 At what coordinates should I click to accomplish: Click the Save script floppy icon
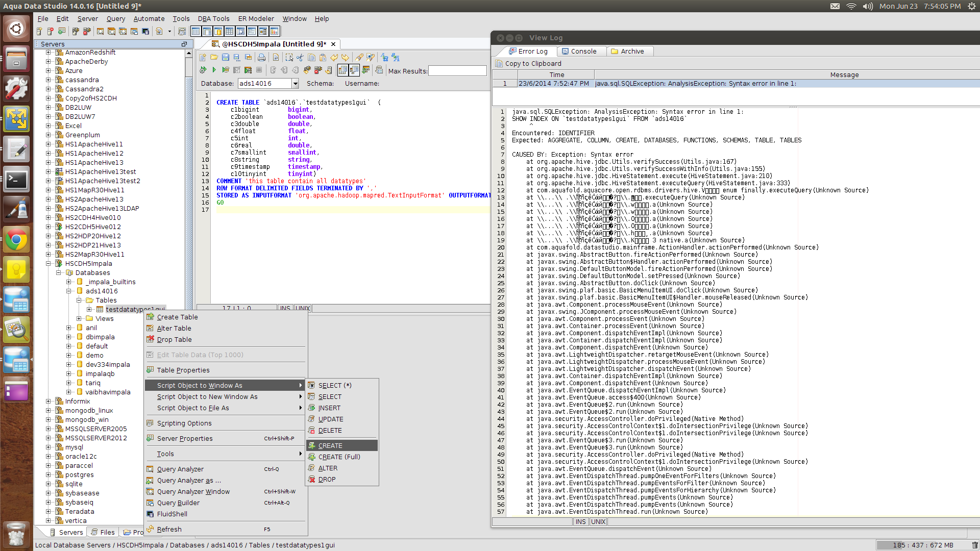click(225, 58)
